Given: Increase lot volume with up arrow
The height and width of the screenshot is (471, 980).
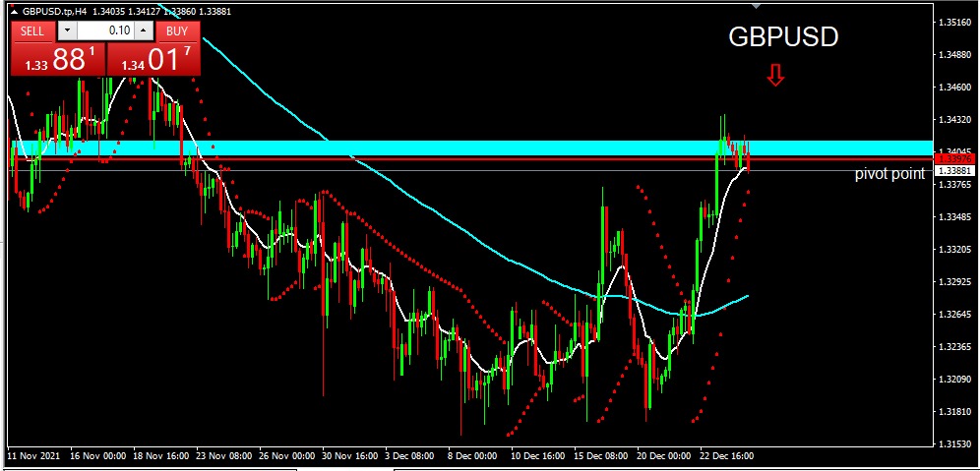Looking at the screenshot, I should (144, 30).
